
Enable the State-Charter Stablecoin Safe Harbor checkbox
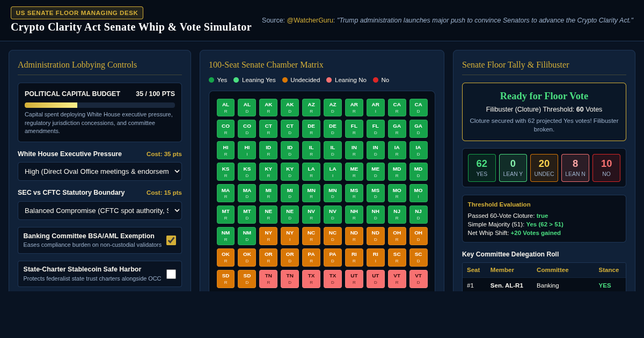171,274
